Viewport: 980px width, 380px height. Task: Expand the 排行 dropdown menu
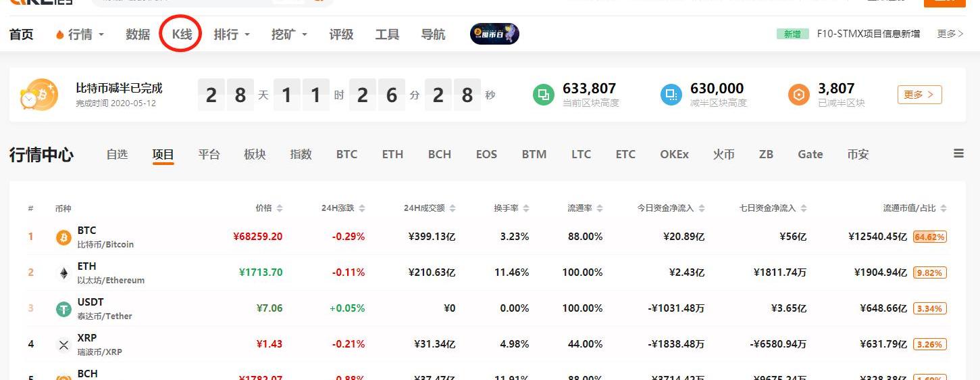pyautogui.click(x=232, y=34)
